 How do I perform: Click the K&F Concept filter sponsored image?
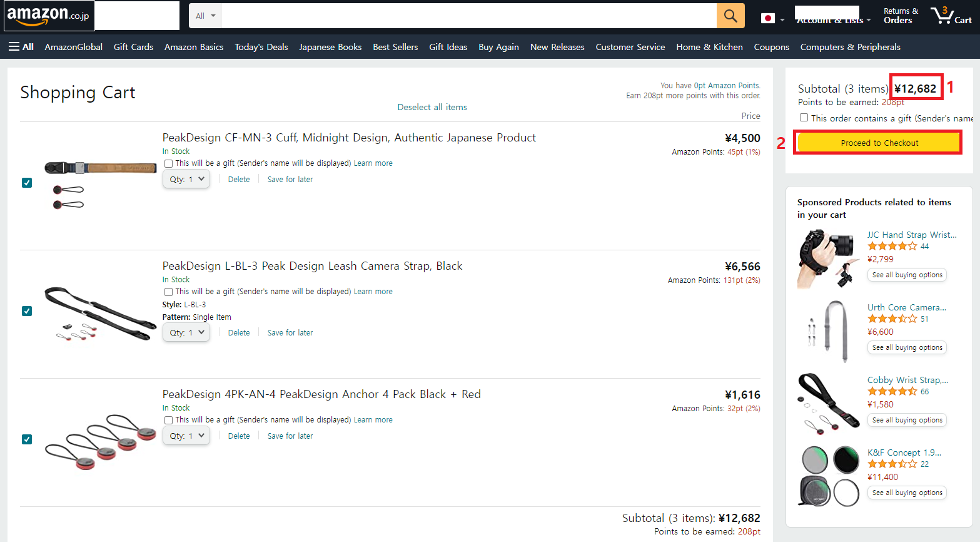(829, 476)
